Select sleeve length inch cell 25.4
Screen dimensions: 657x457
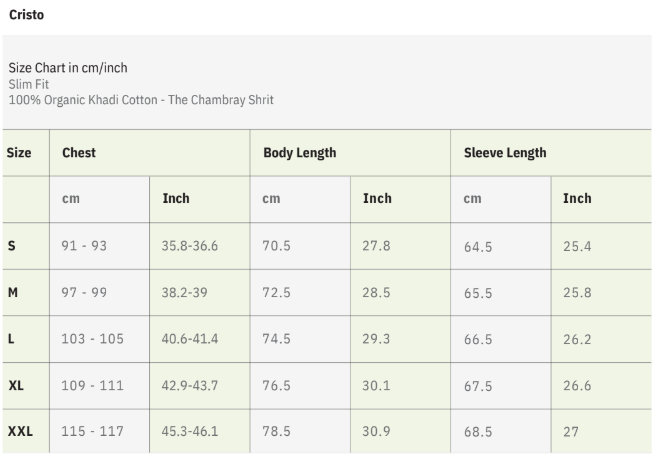click(x=577, y=246)
